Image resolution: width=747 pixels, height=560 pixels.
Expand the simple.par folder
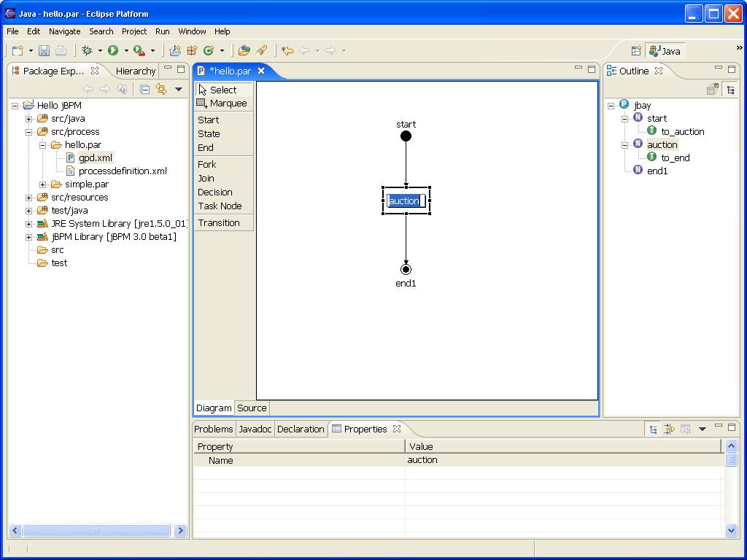[x=43, y=184]
